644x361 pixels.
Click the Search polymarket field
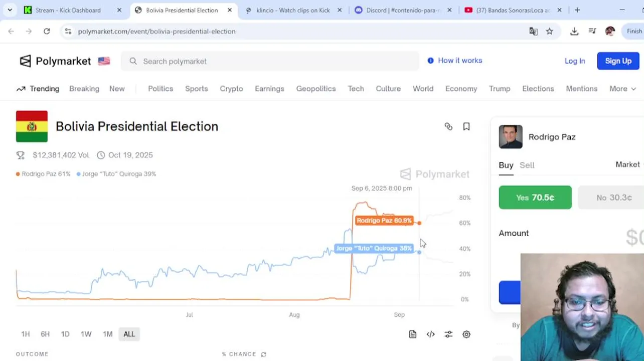point(270,61)
